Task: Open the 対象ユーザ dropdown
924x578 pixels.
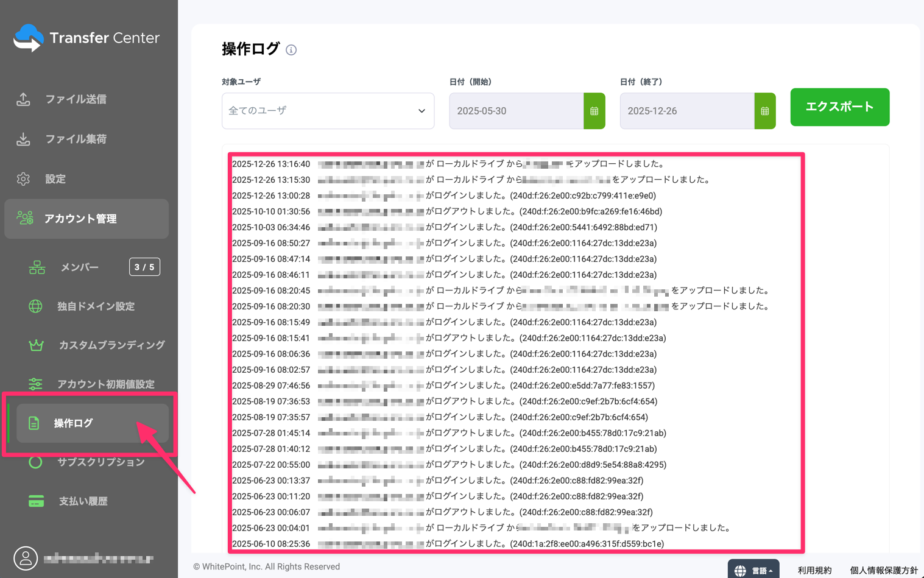Action: tap(328, 110)
